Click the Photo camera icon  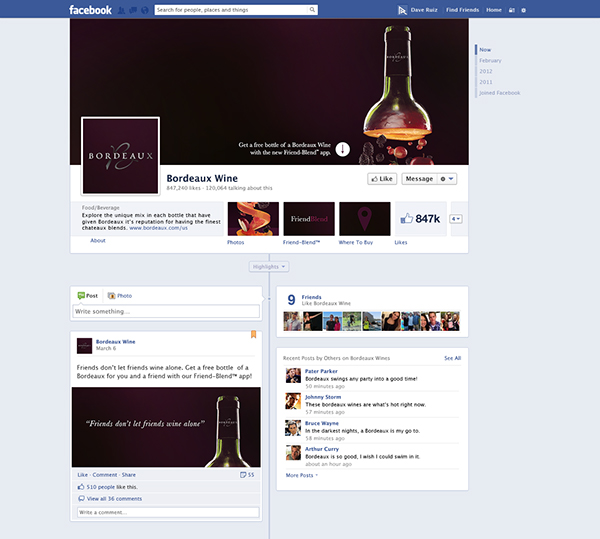click(112, 295)
